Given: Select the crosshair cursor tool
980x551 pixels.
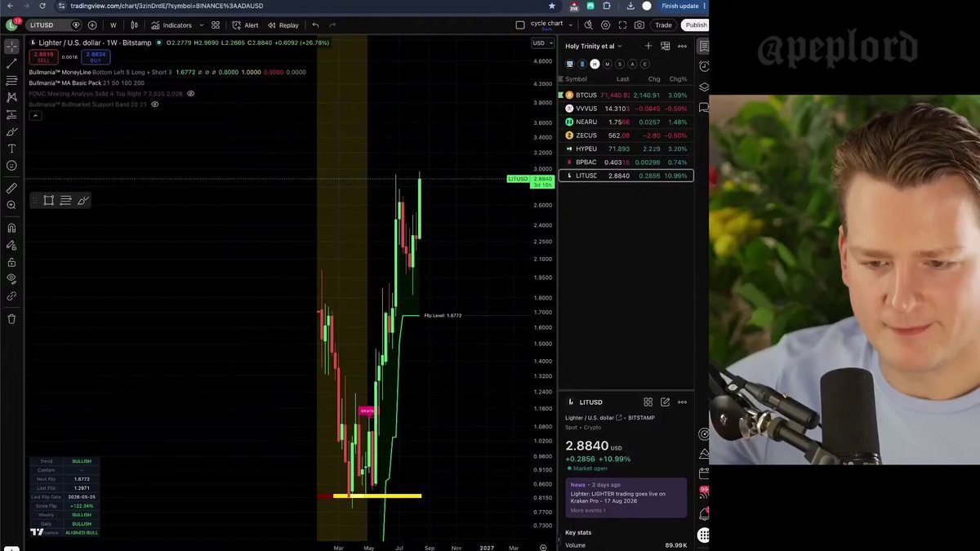Looking at the screenshot, I should [11, 47].
